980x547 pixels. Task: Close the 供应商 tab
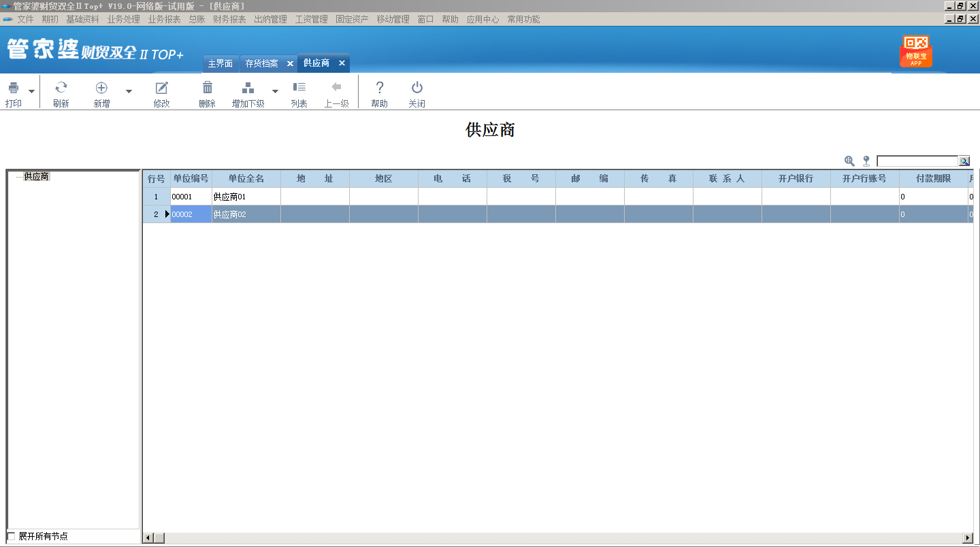coord(342,63)
